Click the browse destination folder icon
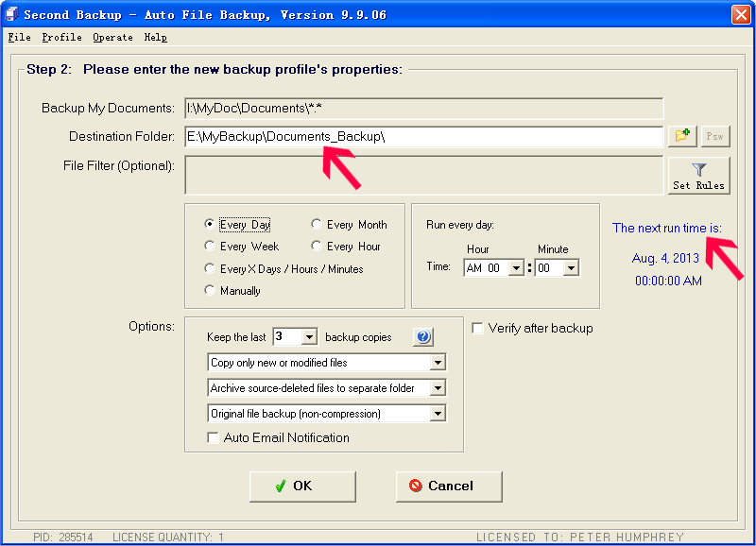 pyautogui.click(x=682, y=136)
